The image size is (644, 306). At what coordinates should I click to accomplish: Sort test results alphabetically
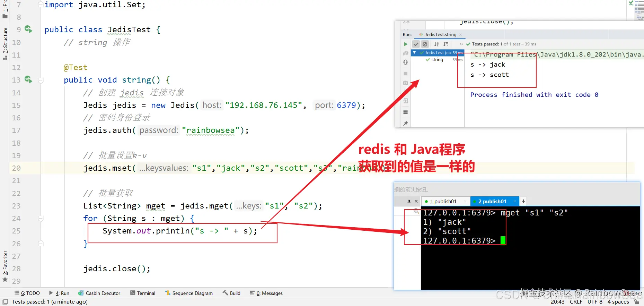click(436, 44)
